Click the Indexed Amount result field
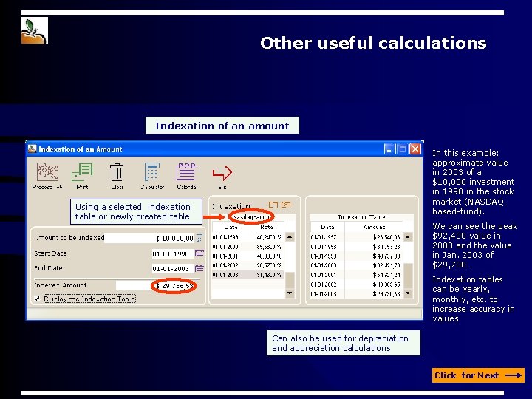 coord(155,286)
